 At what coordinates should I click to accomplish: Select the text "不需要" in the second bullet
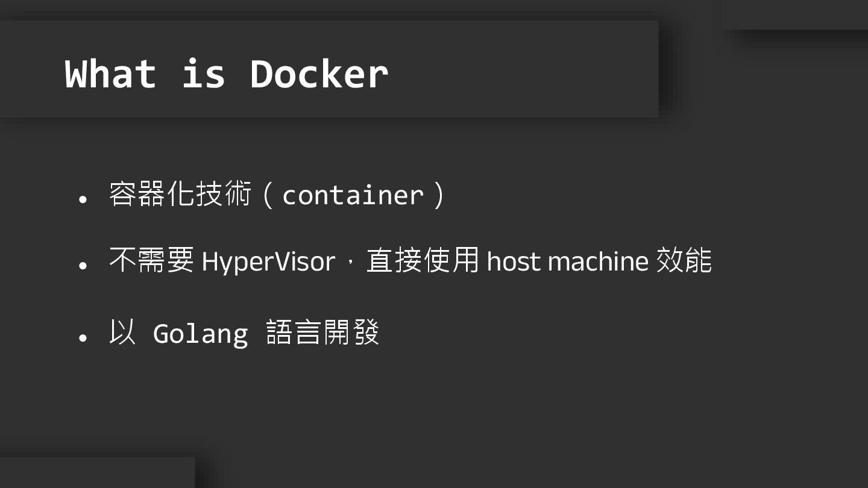tap(151, 261)
